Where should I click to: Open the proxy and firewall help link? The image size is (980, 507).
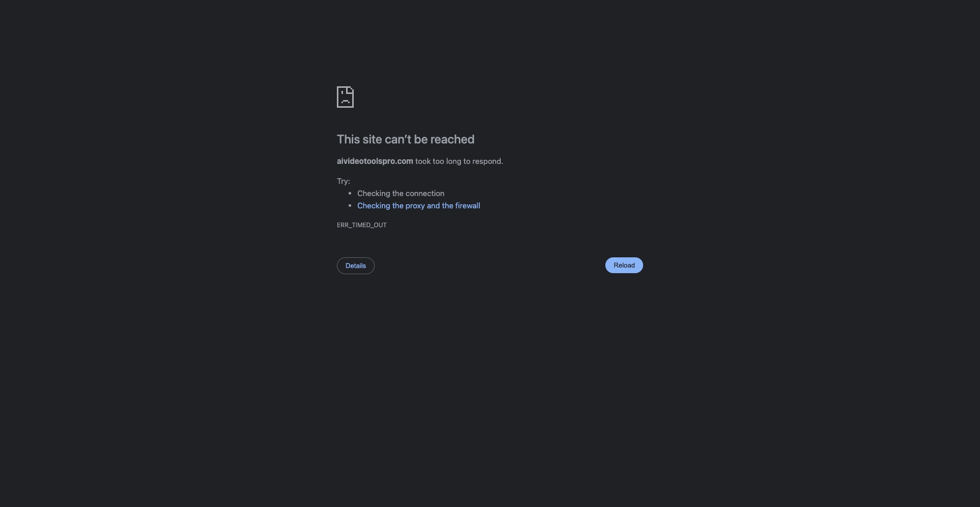[x=419, y=206]
